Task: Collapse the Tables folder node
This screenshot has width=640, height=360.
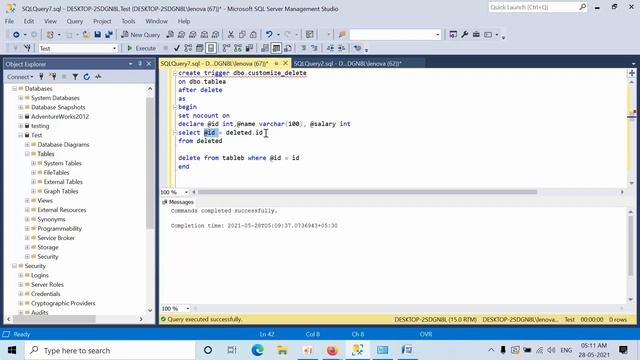Action: pyautogui.click(x=27, y=154)
